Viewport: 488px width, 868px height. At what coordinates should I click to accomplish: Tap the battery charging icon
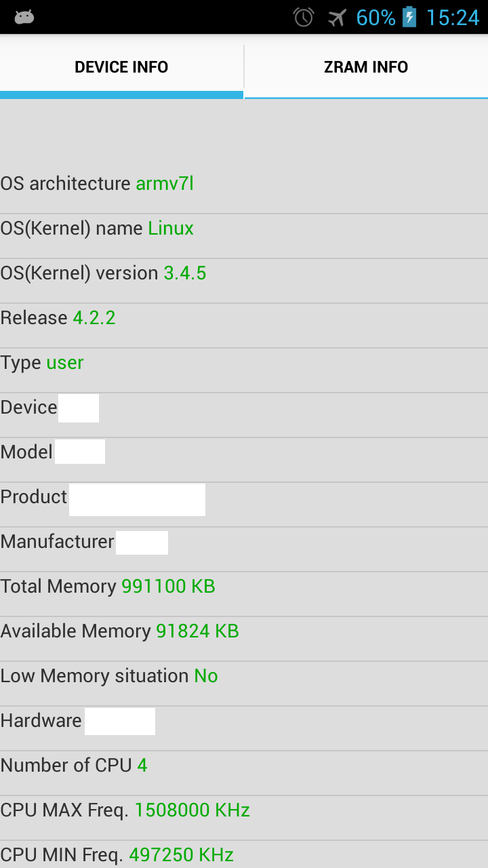pos(409,17)
